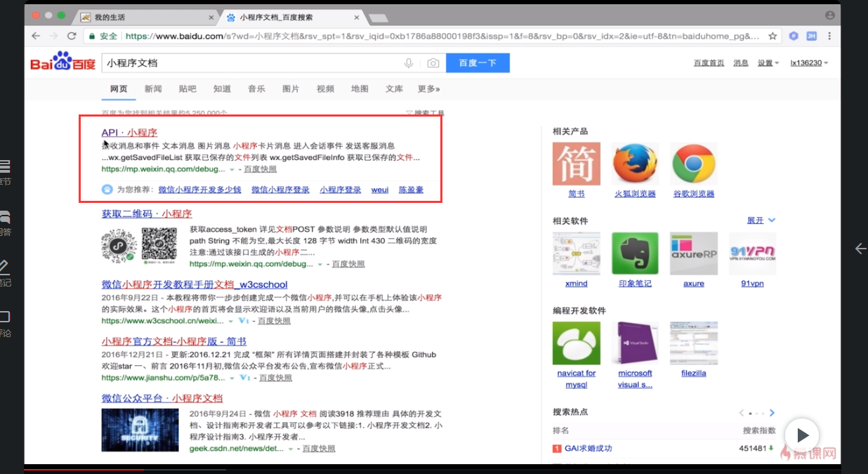Open the security image thumbnail of the CSDN result
This screenshot has width=868, height=474.
[140, 430]
